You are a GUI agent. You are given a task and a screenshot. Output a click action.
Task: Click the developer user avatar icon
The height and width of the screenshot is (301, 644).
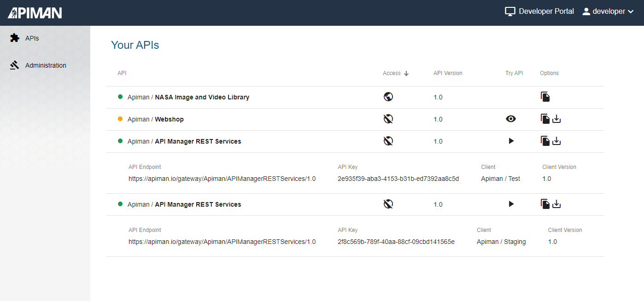(x=586, y=12)
